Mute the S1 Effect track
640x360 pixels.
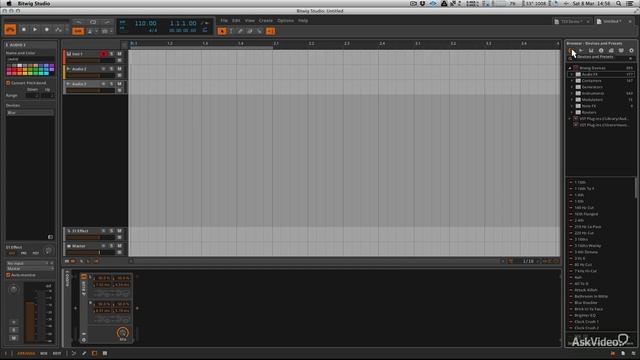click(120, 231)
